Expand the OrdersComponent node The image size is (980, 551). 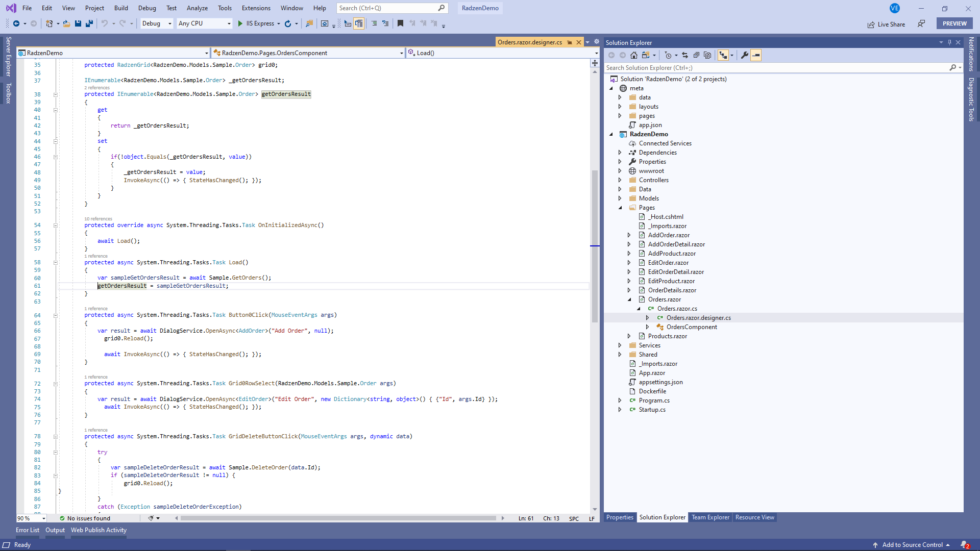(x=648, y=327)
